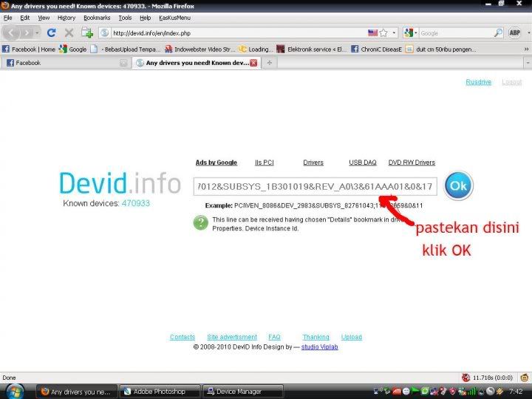Image resolution: width=532 pixels, height=399 pixels.
Task: Open the Tools menu
Action: point(125,18)
